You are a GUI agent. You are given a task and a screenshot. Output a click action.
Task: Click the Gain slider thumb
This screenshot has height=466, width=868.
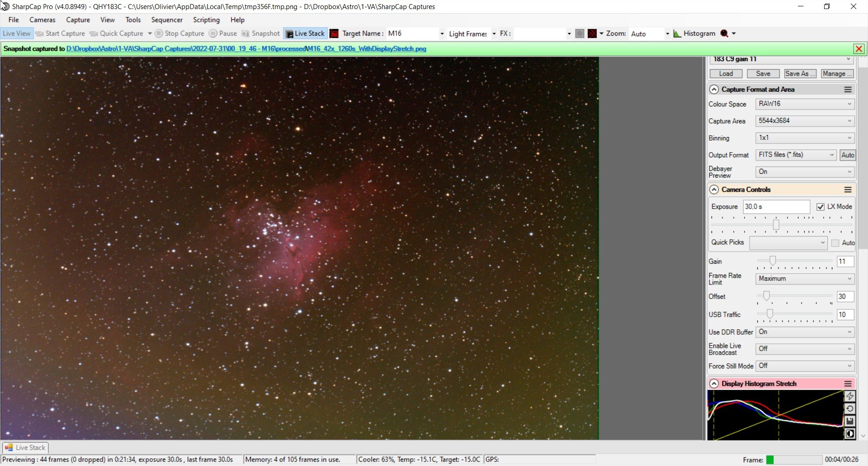click(773, 261)
